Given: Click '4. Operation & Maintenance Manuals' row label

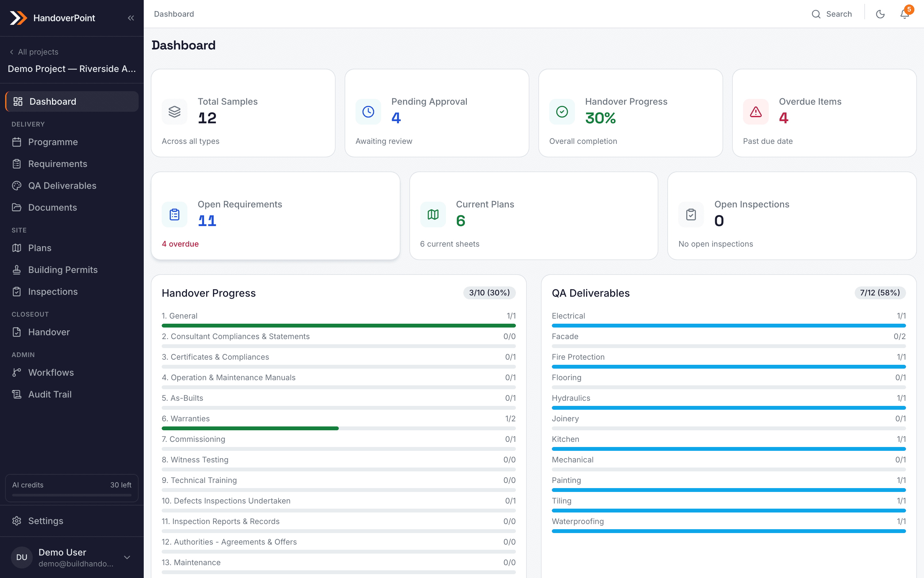Looking at the screenshot, I should pos(229,378).
